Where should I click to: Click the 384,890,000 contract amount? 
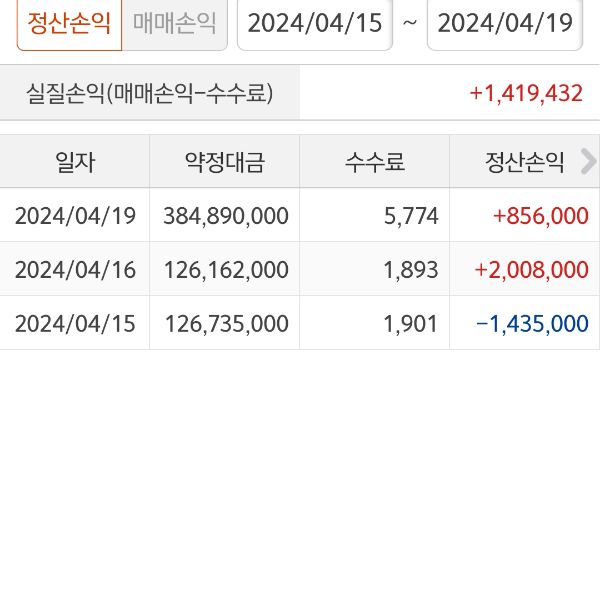click(224, 215)
